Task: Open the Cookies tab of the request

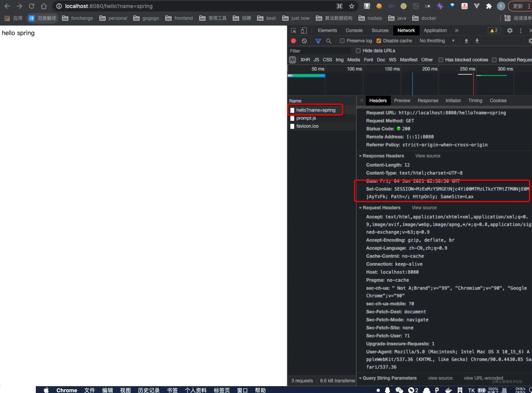Action: point(498,100)
